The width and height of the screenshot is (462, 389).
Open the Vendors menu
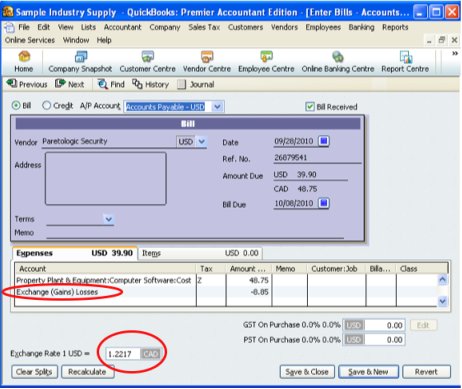pyautogui.click(x=284, y=27)
